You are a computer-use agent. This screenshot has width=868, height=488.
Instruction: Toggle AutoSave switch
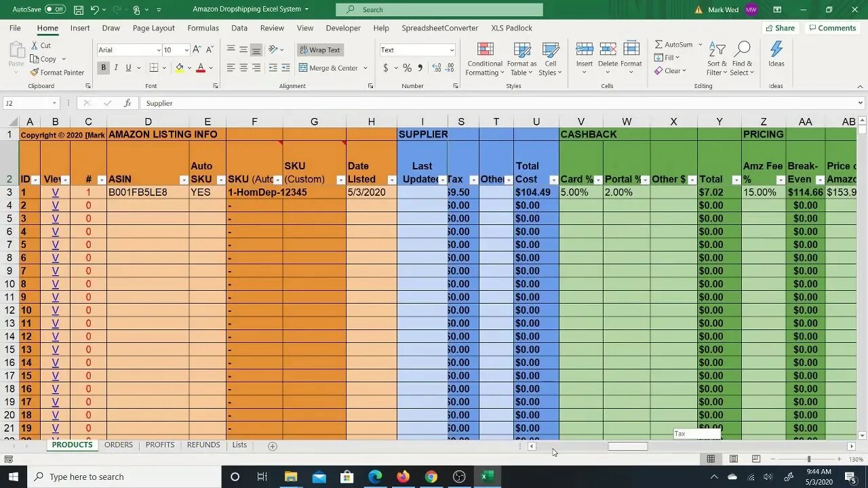coord(55,9)
